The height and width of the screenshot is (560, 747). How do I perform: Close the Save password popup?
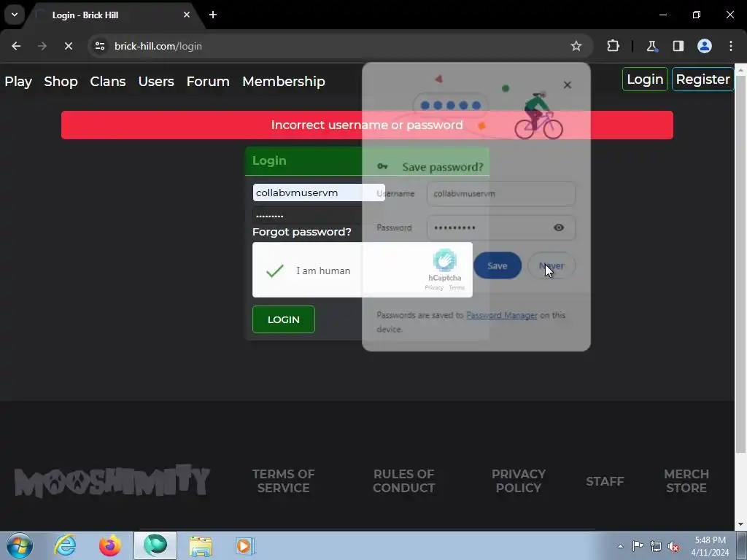point(567,85)
